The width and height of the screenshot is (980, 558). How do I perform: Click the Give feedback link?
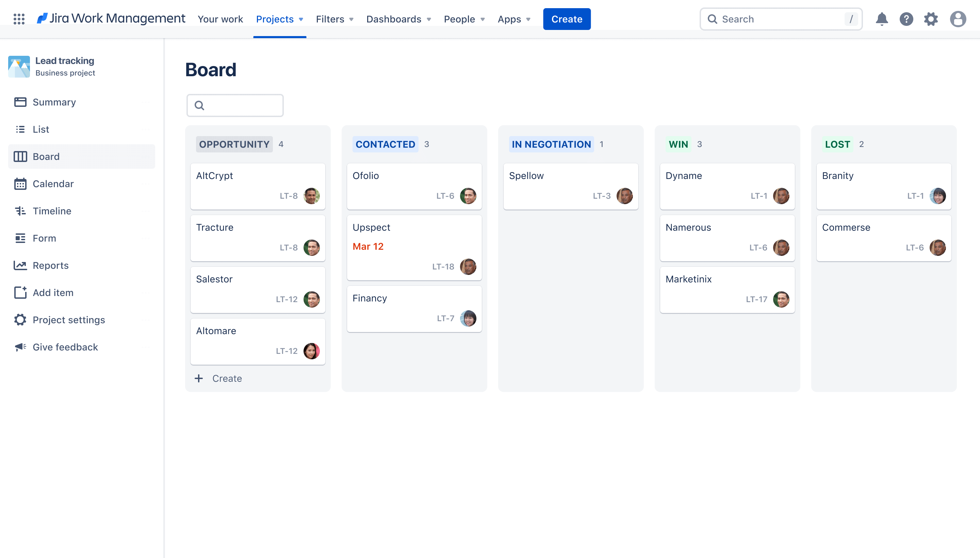pos(65,347)
